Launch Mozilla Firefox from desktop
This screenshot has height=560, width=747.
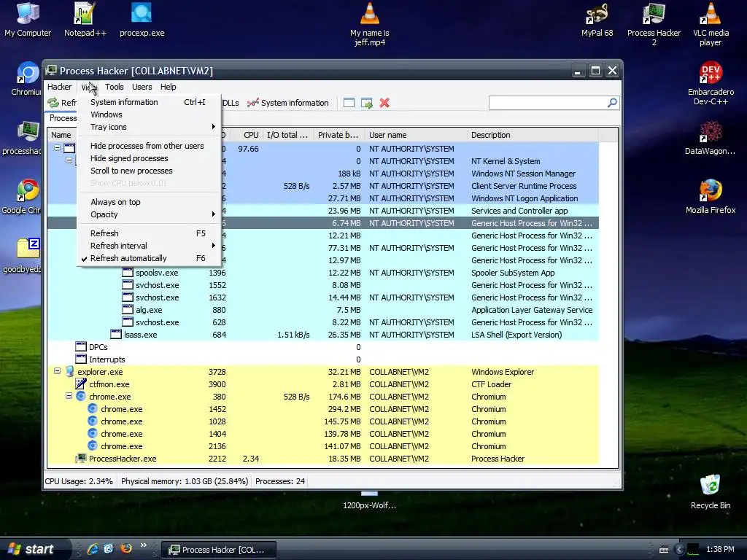pos(711,196)
